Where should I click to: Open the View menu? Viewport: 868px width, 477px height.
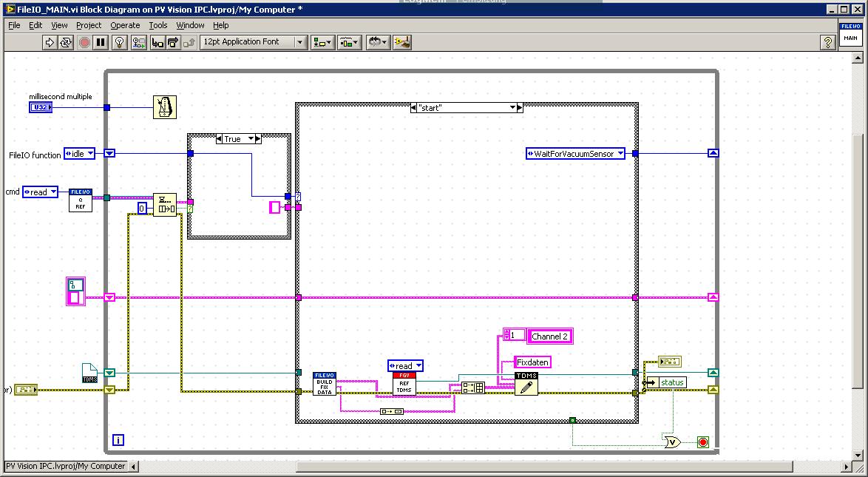point(59,25)
